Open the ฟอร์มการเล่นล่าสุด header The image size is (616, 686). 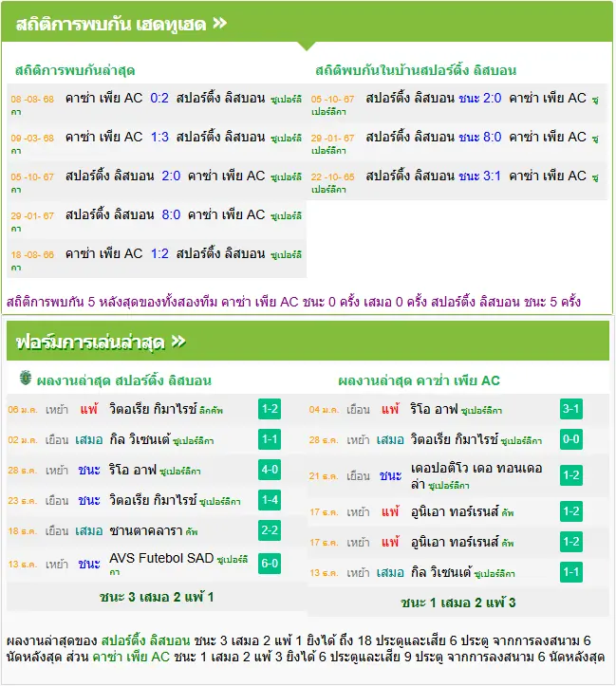pos(308,341)
